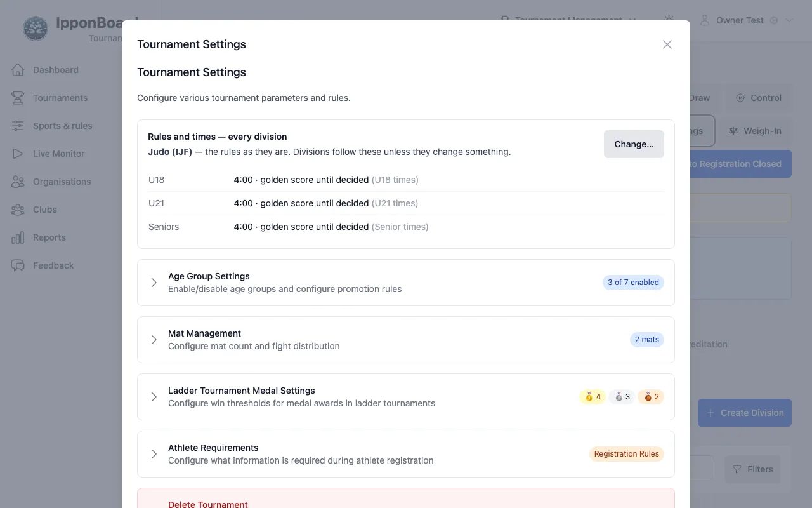
Task: Click the IpponBoard logo emblem
Action: click(36, 29)
